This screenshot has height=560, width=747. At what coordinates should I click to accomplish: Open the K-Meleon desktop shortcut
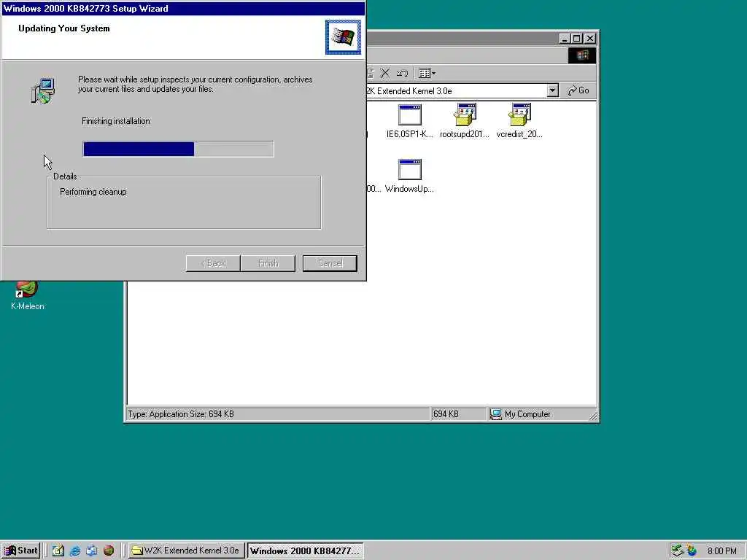[27, 295]
